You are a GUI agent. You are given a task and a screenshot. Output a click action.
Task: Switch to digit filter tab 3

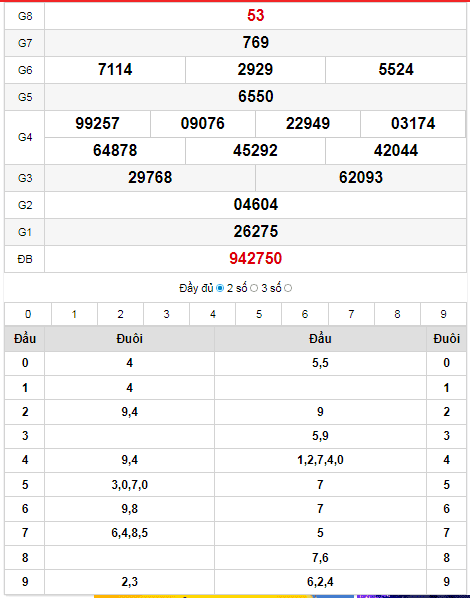click(x=167, y=314)
